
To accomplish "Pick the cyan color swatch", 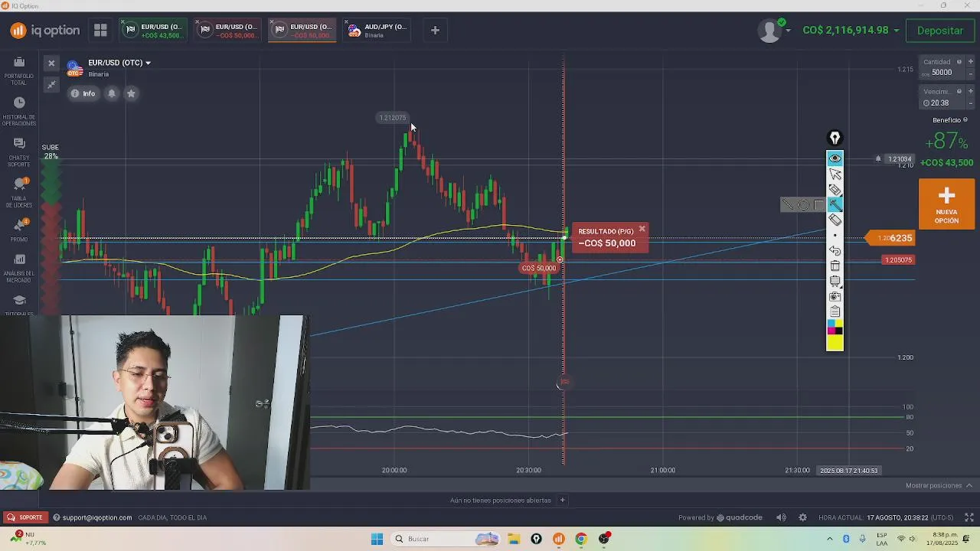I will pos(831,324).
